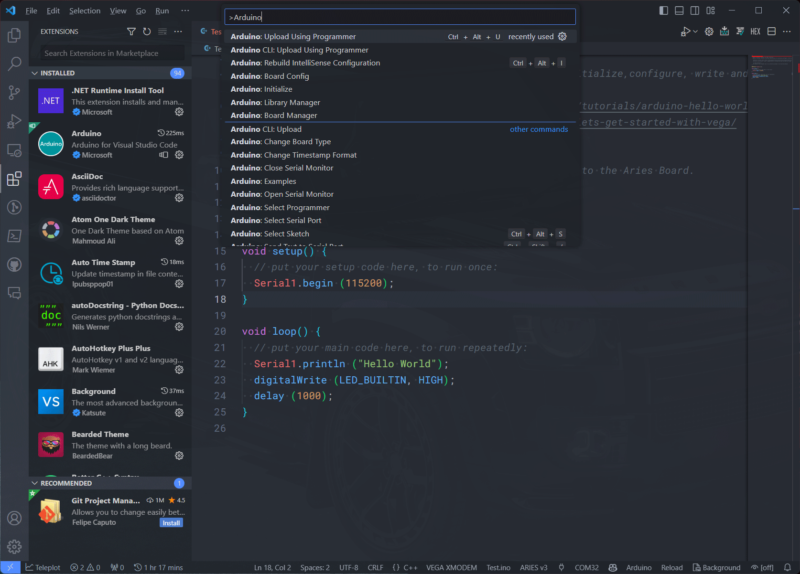Open the Arduino extension's manage gear
Viewport: 800px width, 574px height.
pyautogui.click(x=179, y=155)
